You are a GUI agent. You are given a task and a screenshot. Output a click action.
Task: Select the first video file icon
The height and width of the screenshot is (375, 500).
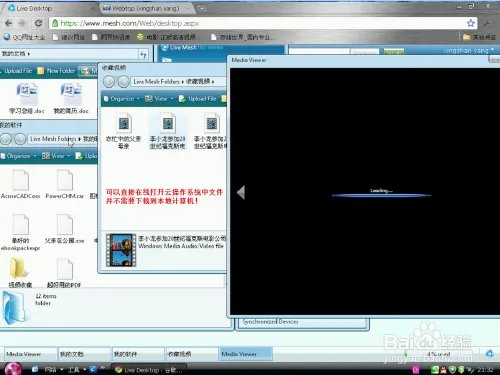(124, 124)
